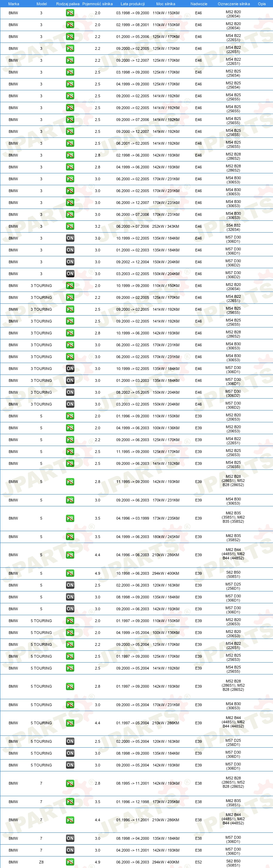This screenshot has height=868, width=273.
Task: Click diesel ON icon in row 09.2002 -> 12.2004
Action: (70, 262)
